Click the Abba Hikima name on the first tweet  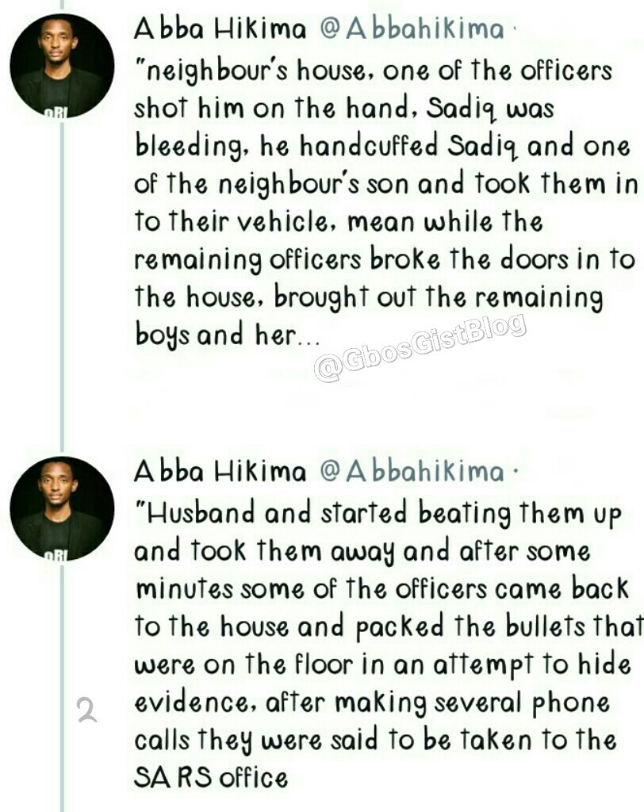click(x=220, y=28)
